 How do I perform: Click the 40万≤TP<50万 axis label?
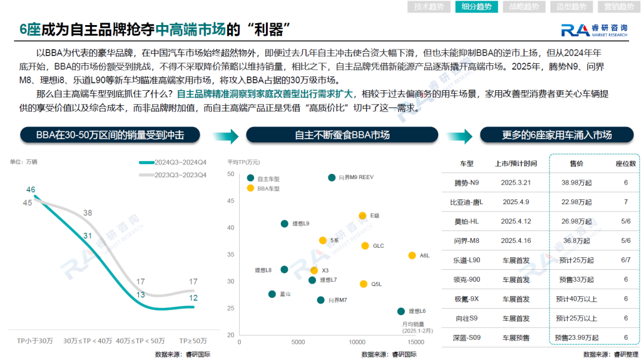pyautogui.click(x=141, y=341)
